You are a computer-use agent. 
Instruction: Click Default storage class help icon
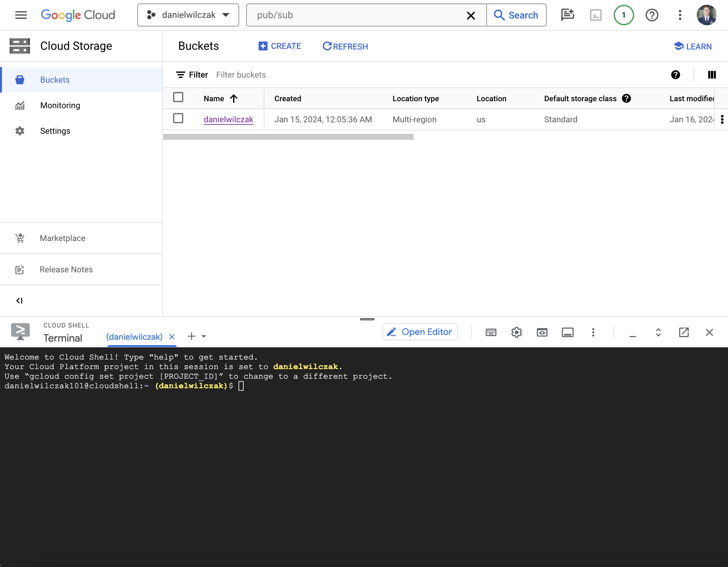click(x=626, y=98)
